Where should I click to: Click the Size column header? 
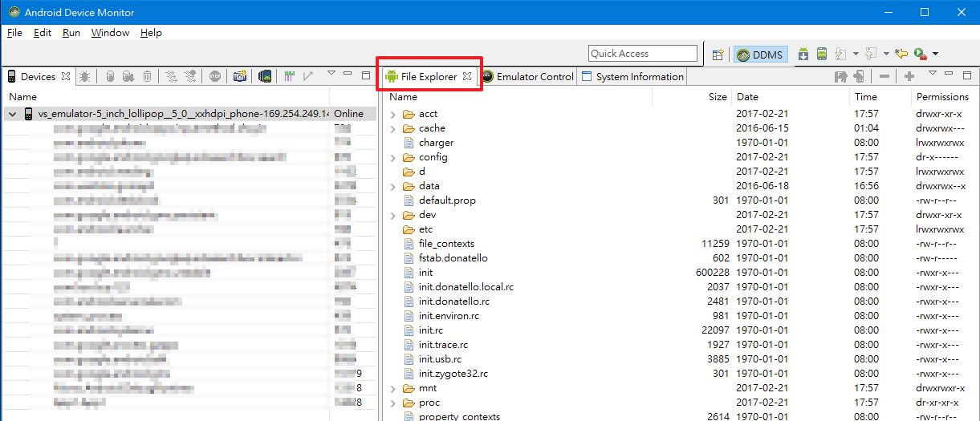[x=692, y=97]
